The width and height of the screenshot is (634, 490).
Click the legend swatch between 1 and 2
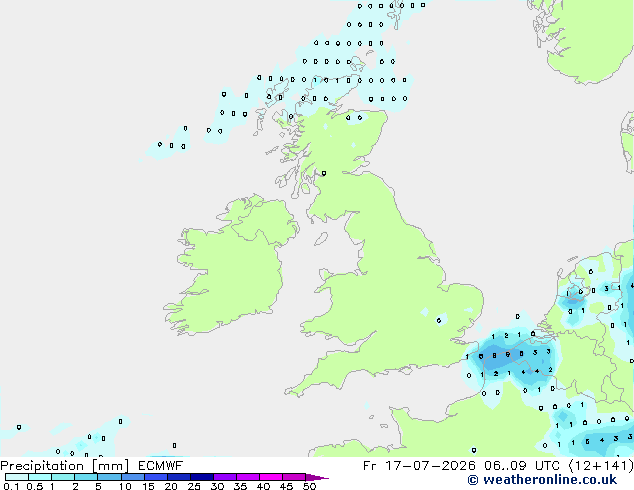pos(63,477)
